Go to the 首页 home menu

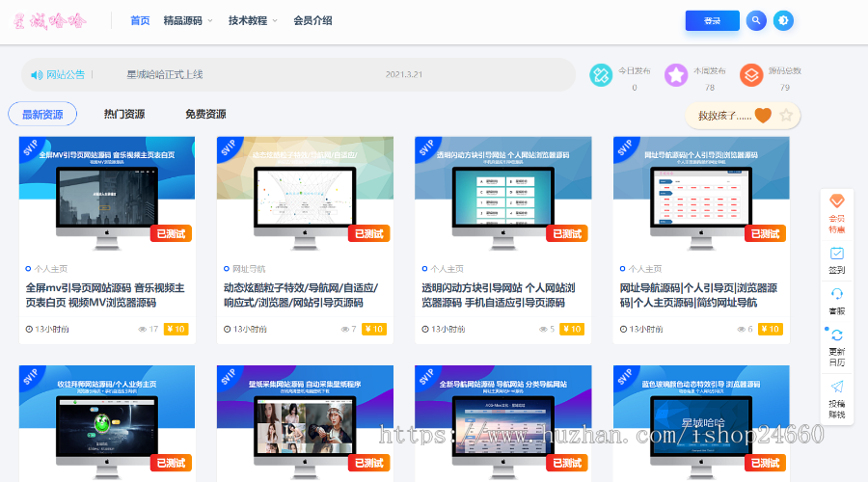pyautogui.click(x=140, y=20)
